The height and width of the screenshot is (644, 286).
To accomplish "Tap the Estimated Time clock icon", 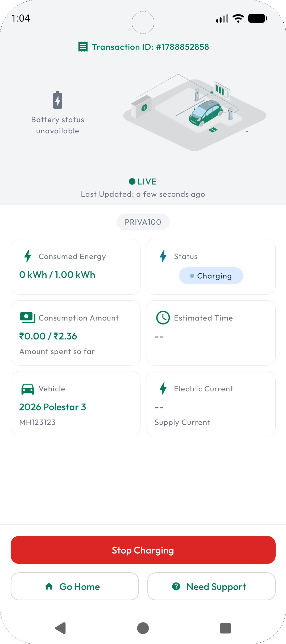I will (x=163, y=318).
